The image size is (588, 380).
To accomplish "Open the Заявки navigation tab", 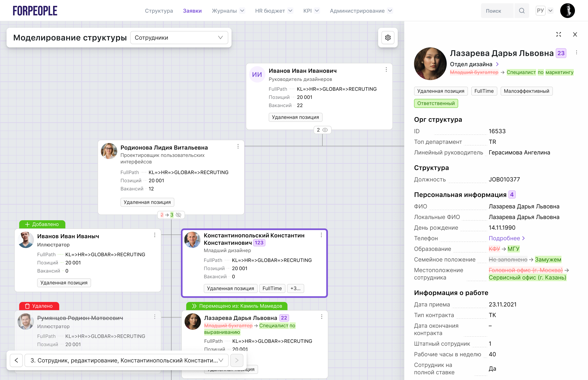I will (x=192, y=11).
